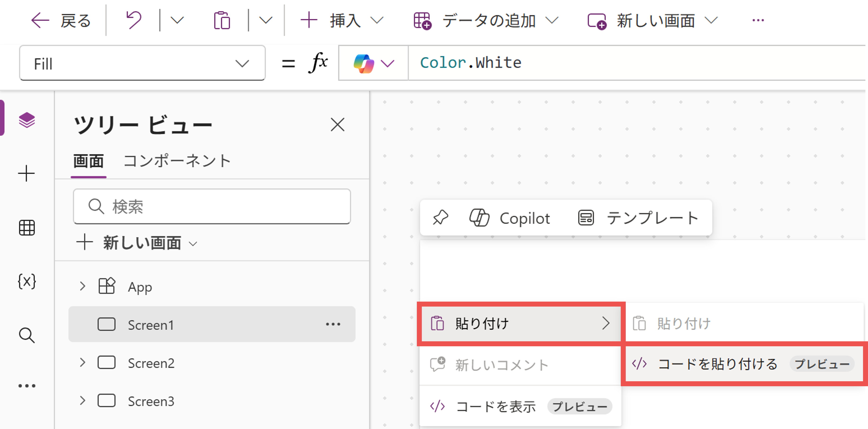Pin the inline action bar
This screenshot has height=429, width=868.
pyautogui.click(x=440, y=218)
